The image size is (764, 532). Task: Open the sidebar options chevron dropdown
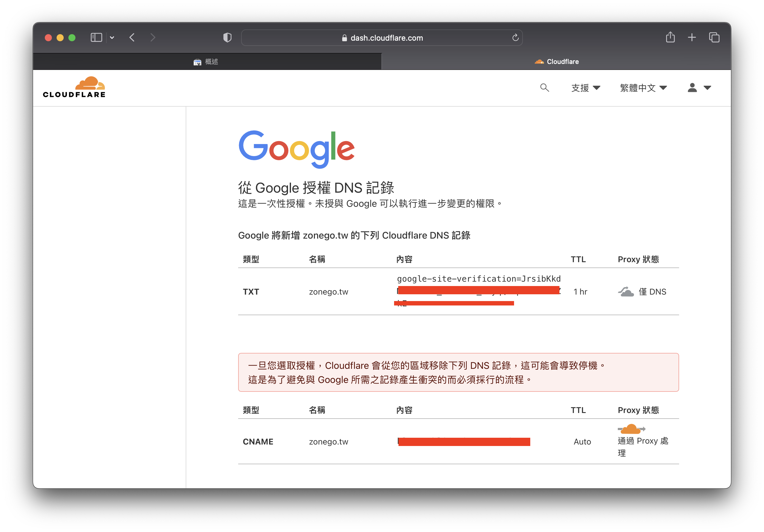pyautogui.click(x=112, y=38)
